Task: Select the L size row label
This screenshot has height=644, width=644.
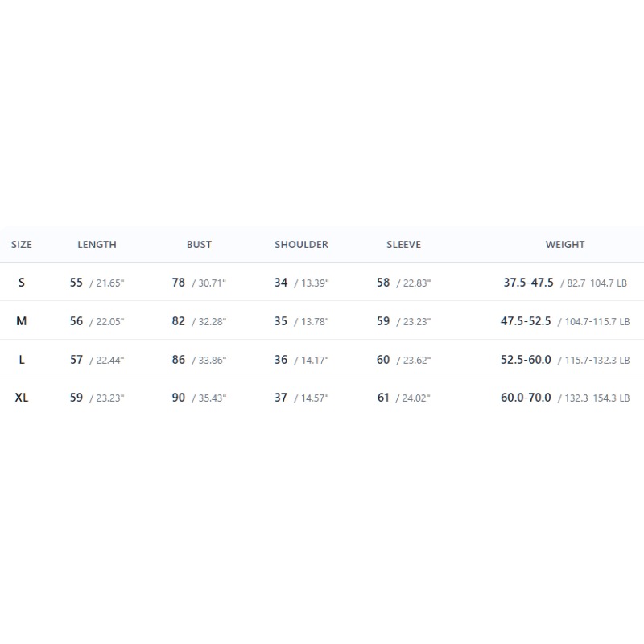Action: pyautogui.click(x=22, y=359)
